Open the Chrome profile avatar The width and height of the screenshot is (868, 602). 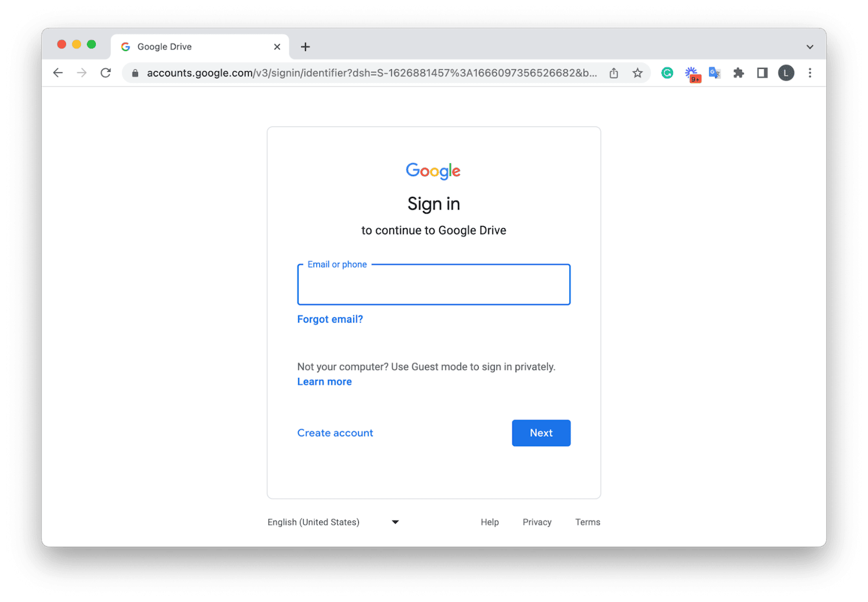[x=786, y=72]
